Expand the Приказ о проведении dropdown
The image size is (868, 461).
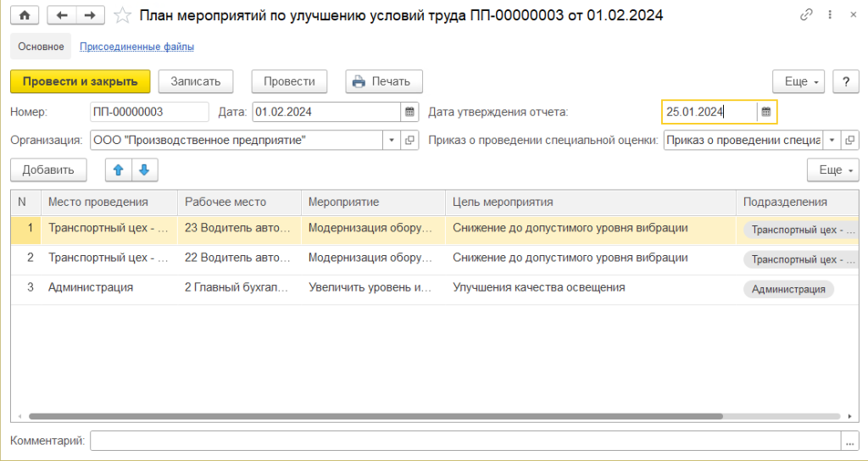point(832,140)
